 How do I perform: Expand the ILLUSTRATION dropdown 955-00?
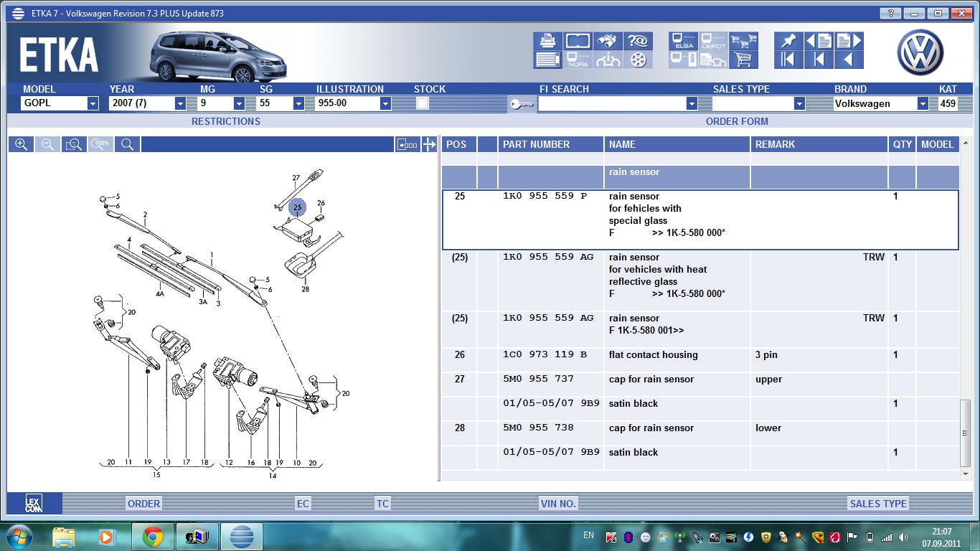(x=385, y=103)
